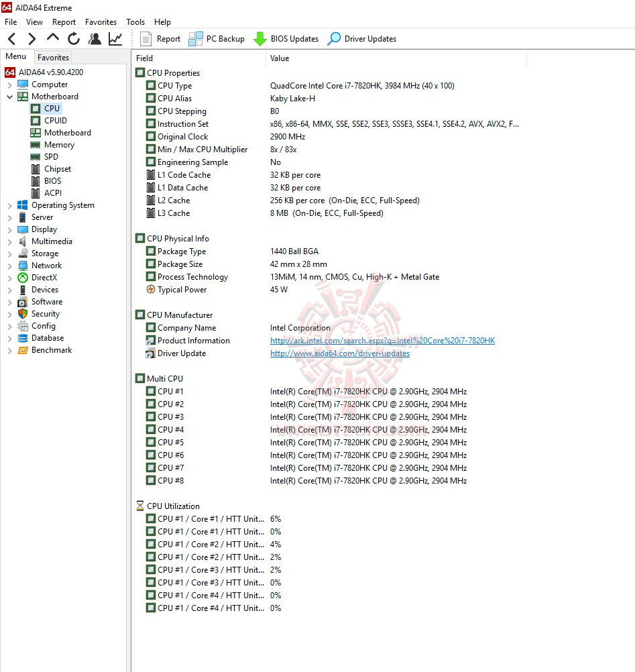
Task: Click the Database icon in the tree
Action: click(x=23, y=338)
